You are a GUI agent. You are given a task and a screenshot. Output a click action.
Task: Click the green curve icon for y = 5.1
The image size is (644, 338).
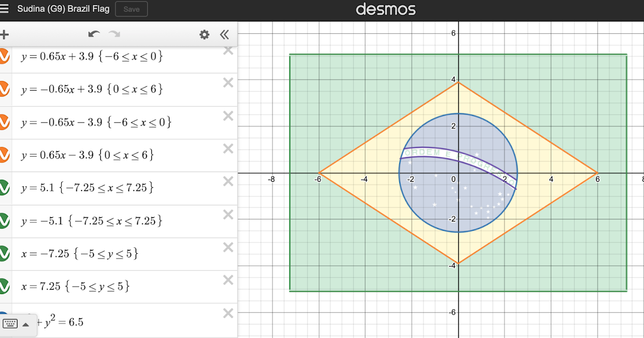point(3,188)
